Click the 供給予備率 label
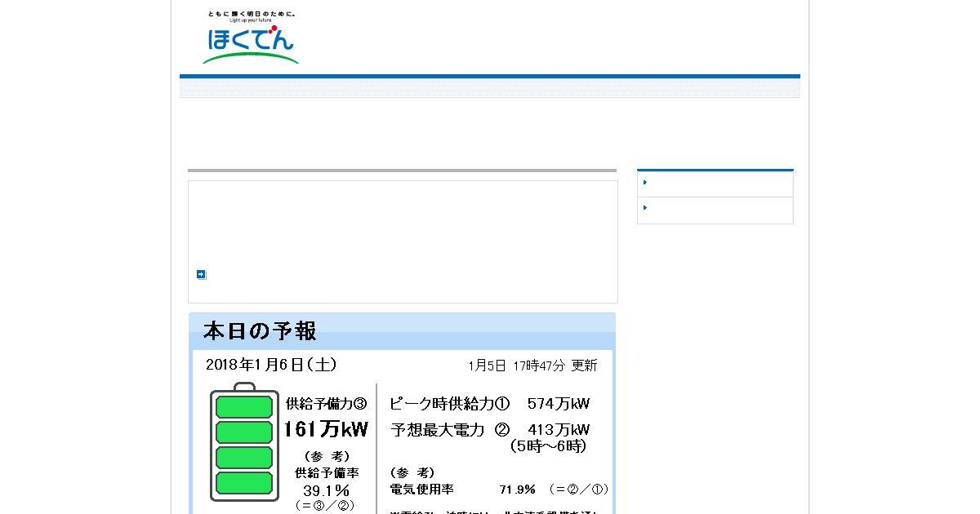980x514 pixels. (x=327, y=472)
